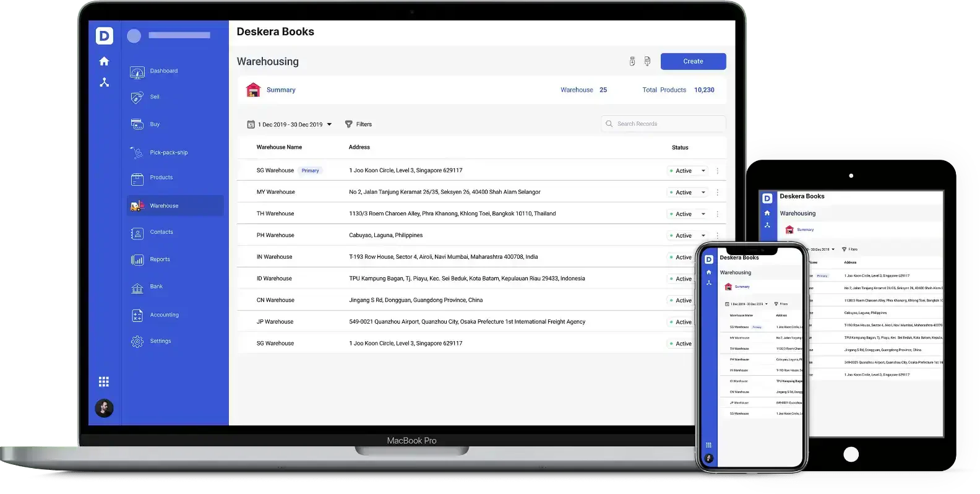Screen dimensions: 980x494
Task: Click 'Cabuyao, Laguna, Philippines' address on laptop
Action: coord(385,236)
